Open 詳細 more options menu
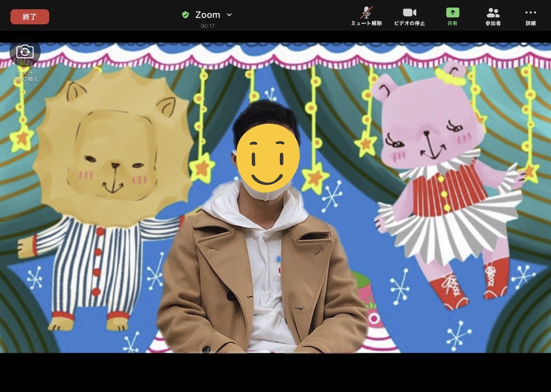Image resolution: width=551 pixels, height=392 pixels. (531, 16)
